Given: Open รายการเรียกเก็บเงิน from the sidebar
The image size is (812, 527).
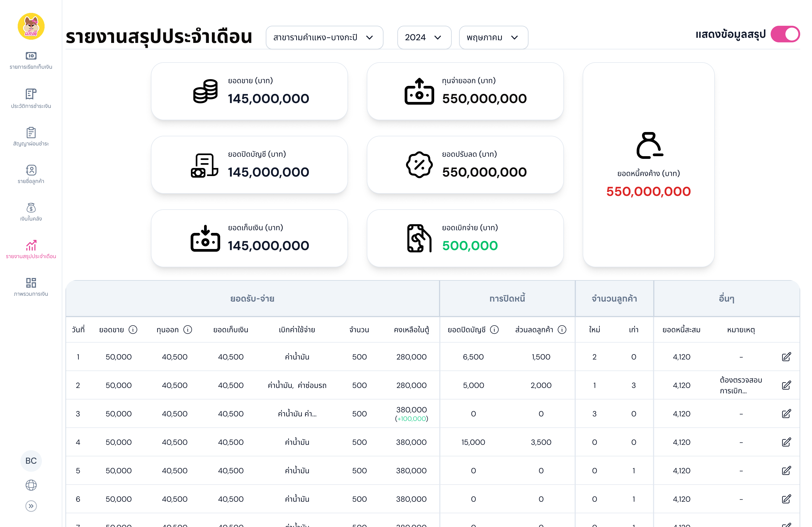Looking at the screenshot, I should 31,60.
